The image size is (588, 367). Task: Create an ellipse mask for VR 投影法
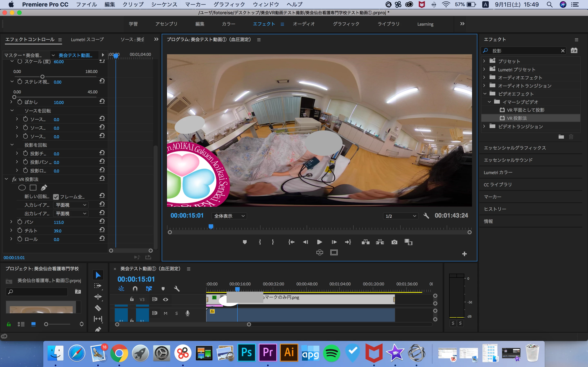22,188
